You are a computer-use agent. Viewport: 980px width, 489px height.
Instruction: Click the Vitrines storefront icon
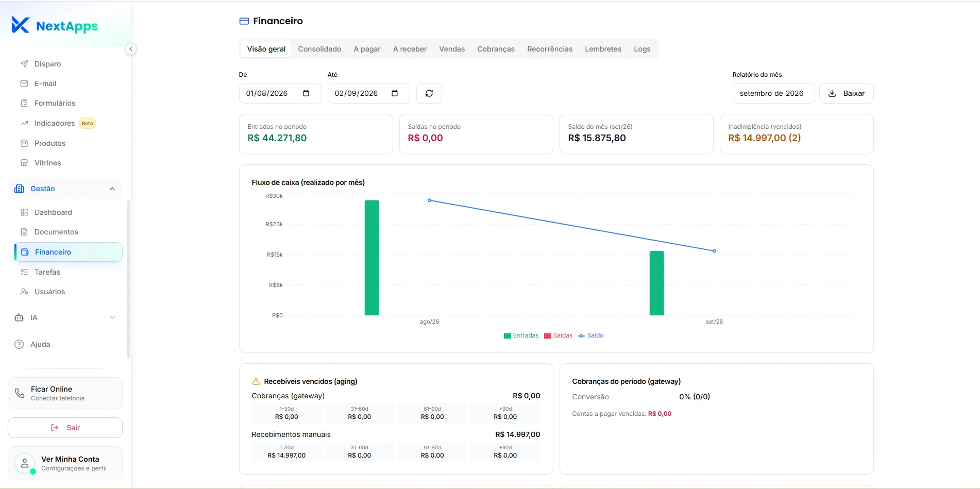tap(24, 163)
